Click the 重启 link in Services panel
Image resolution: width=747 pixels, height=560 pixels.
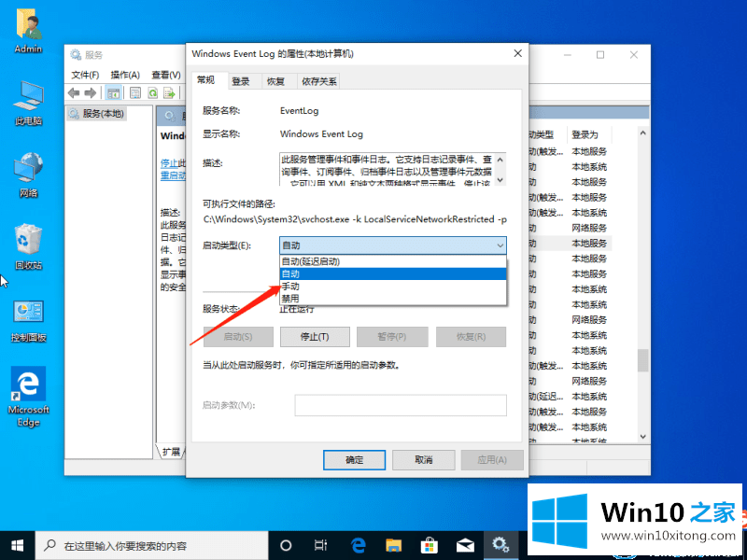click(173, 175)
